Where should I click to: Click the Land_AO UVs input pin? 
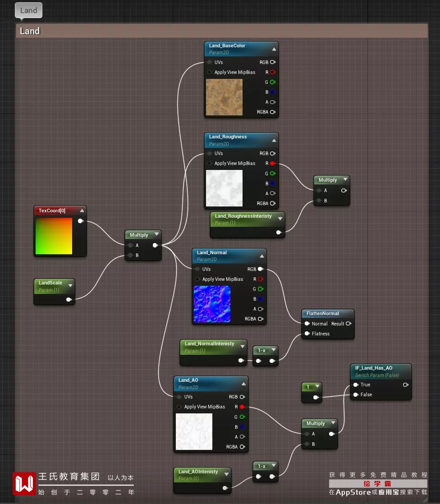179,397
